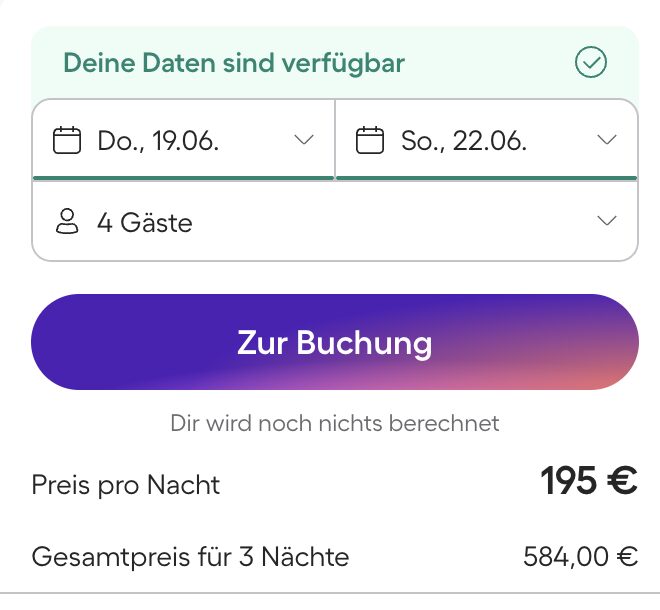Viewport: 660px width, 610px height.
Task: Expand the Do., 19.06. date chevron
Action: coord(304,140)
